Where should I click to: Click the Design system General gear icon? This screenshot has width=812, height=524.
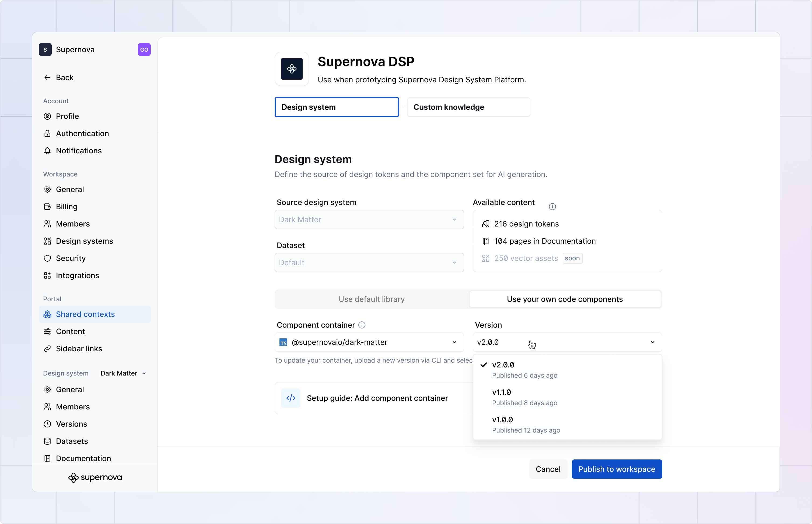[47, 390]
